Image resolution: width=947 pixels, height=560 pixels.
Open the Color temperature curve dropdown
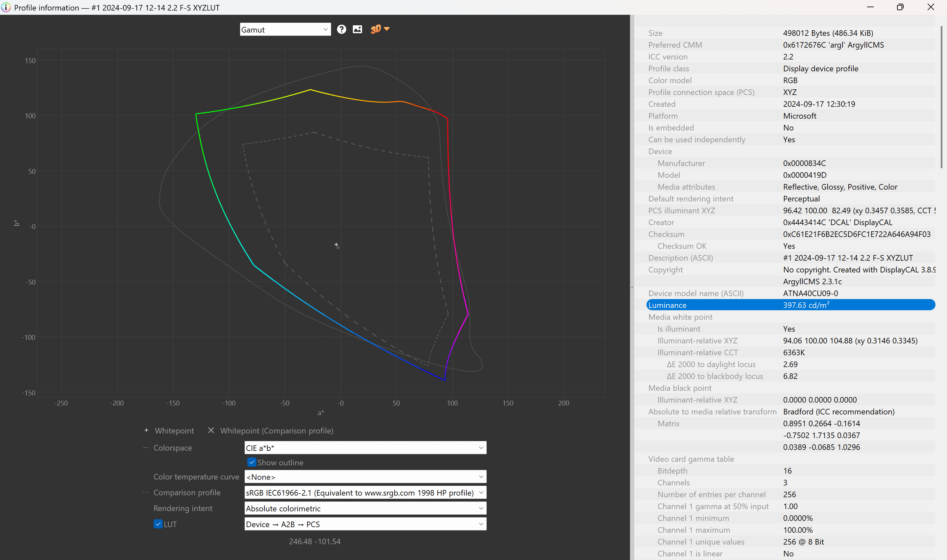(x=365, y=477)
